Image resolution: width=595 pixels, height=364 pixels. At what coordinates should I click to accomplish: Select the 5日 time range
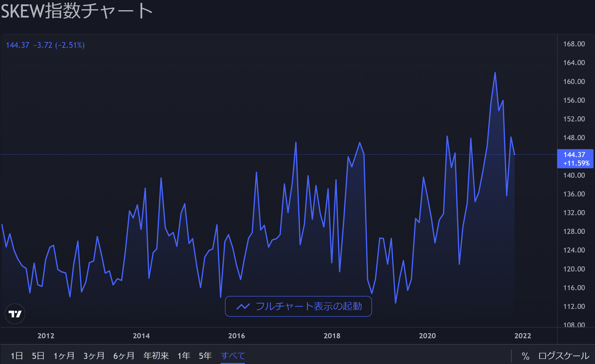38,356
